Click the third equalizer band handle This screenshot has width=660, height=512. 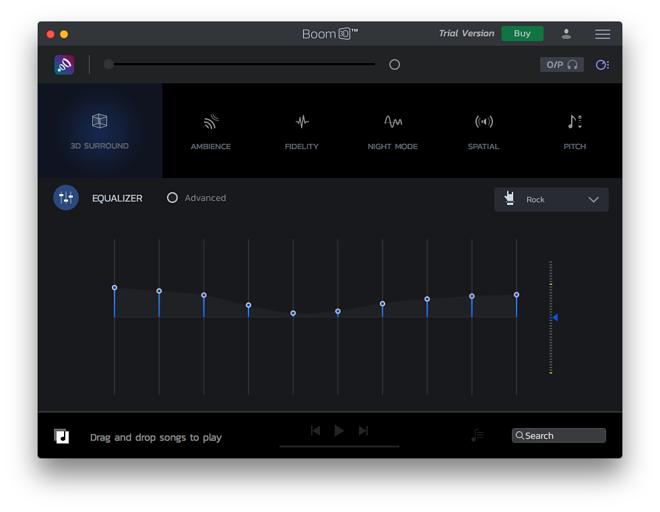[x=204, y=295]
